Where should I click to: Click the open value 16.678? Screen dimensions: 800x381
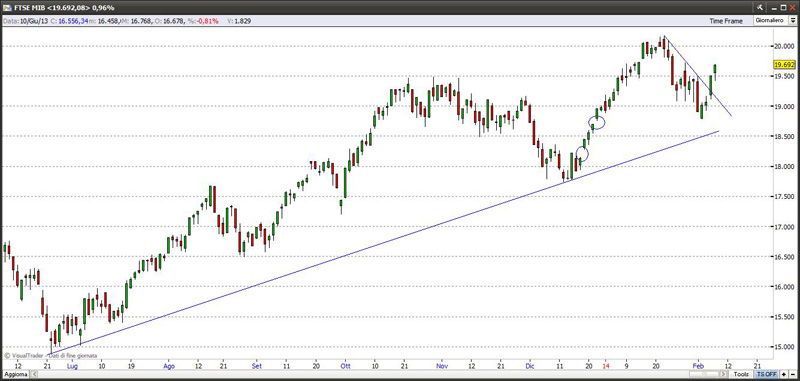[174, 21]
